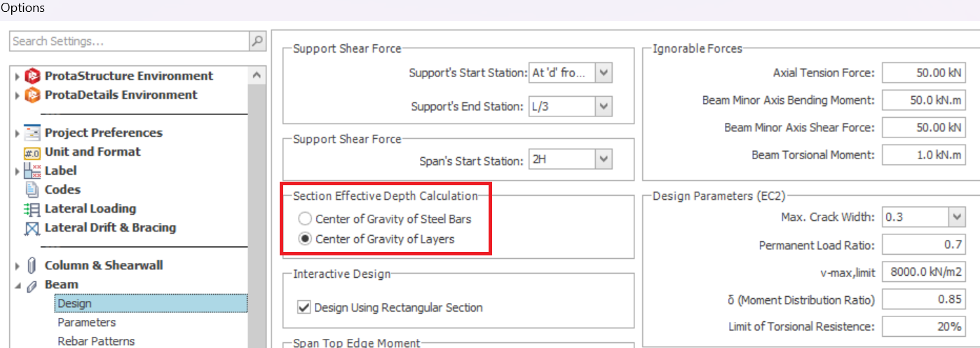Open Support's Start Station dropdown
The height and width of the screenshot is (348, 980).
pos(604,72)
